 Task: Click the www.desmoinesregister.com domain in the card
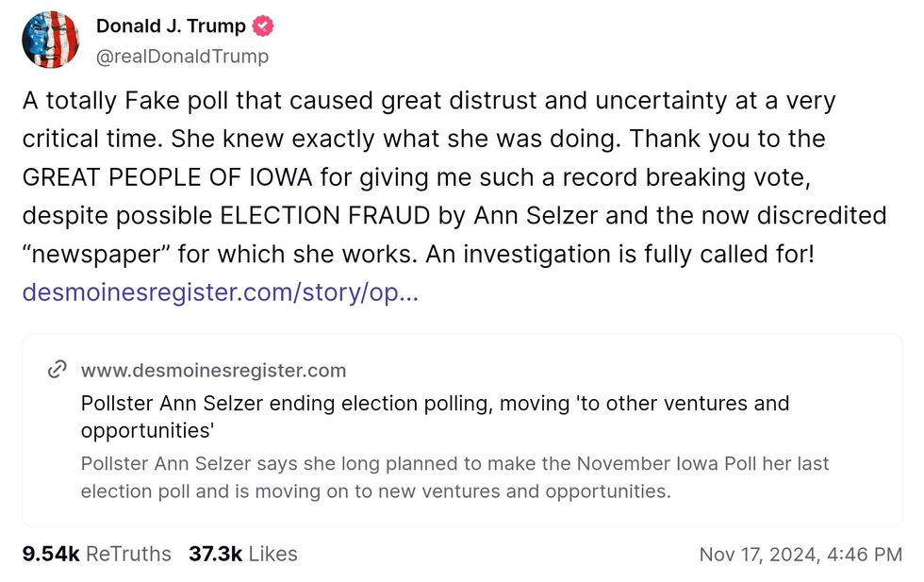coord(213,370)
